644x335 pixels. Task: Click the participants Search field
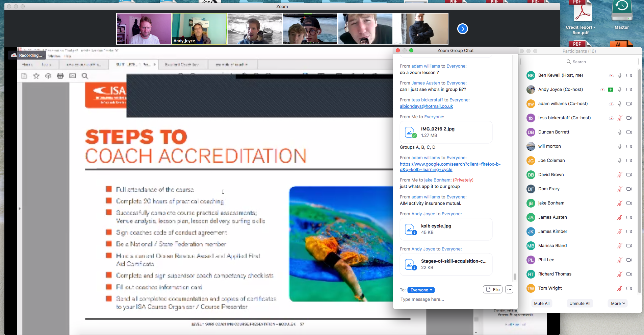(x=579, y=62)
